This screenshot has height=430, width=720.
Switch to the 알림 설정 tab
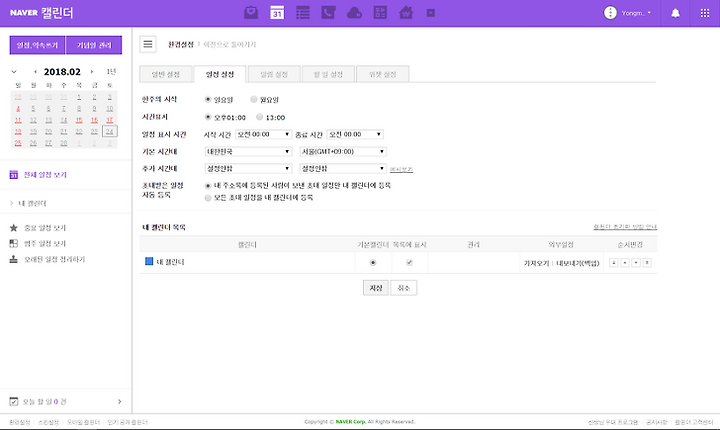click(274, 74)
